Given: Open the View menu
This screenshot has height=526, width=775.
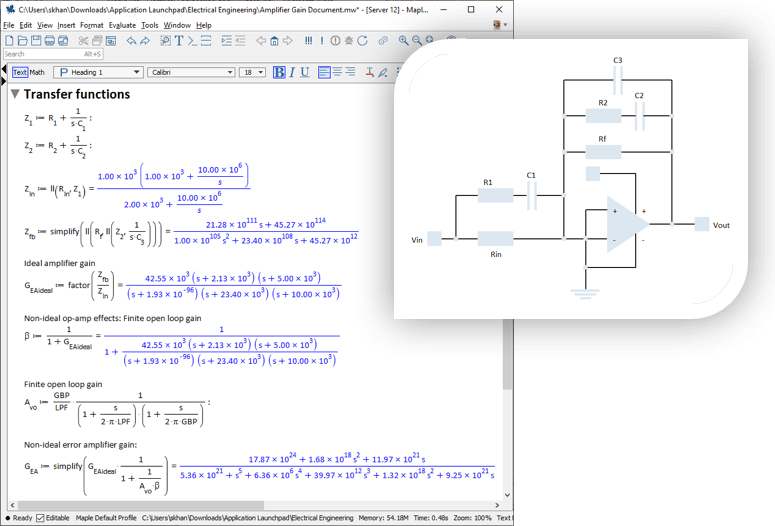Looking at the screenshot, I should click(44, 25).
